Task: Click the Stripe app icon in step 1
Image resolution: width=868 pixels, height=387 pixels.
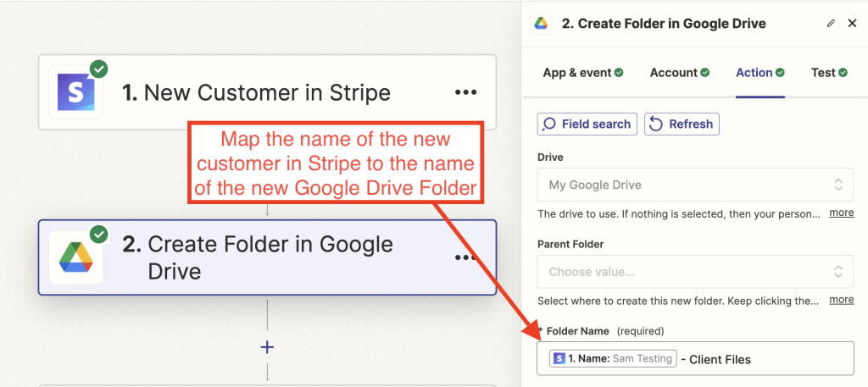Action: pos(75,91)
